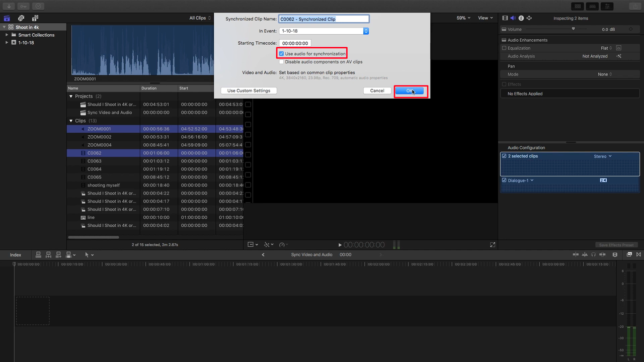Open the Photos and Audio sidebar icon
Viewport: 644px width, 362px height.
(20, 18)
